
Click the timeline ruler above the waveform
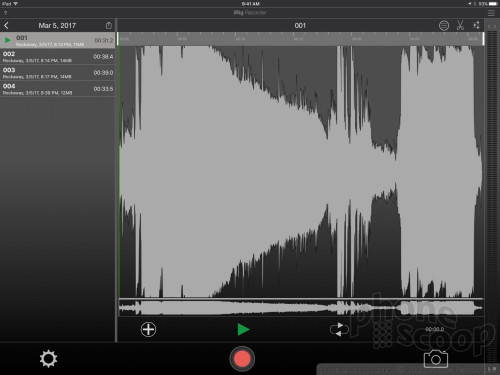coord(301,39)
